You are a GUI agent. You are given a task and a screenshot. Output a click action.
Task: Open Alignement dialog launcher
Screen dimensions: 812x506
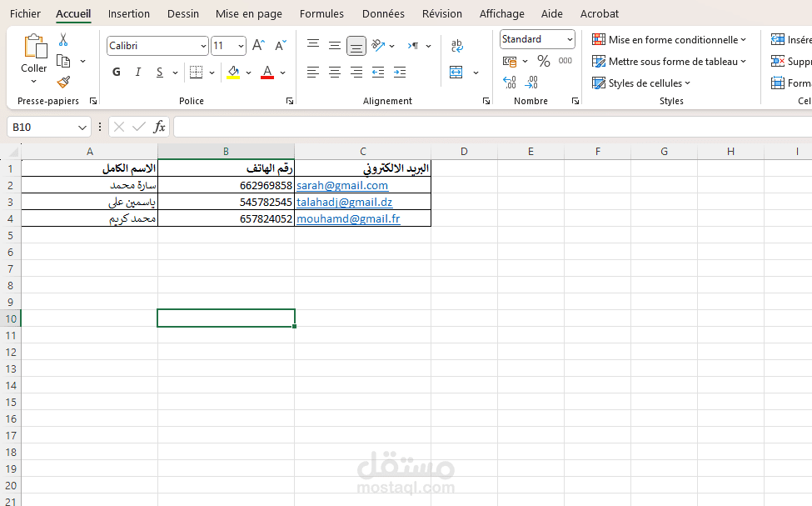click(x=486, y=101)
